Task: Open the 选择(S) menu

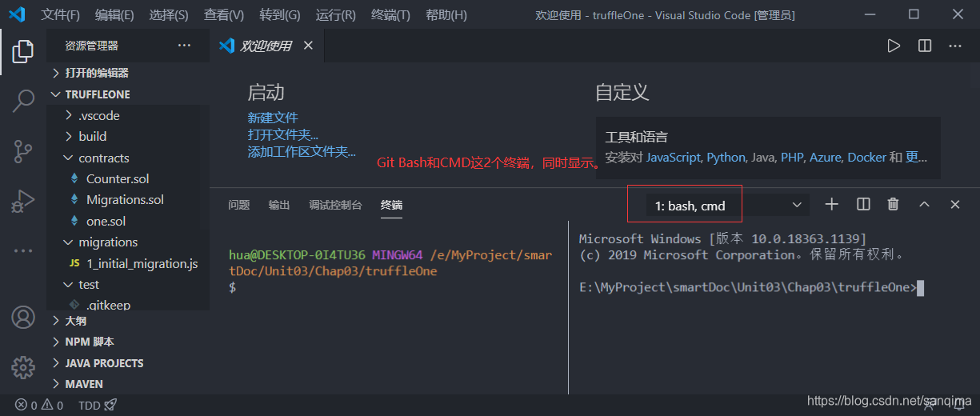Action: (169, 15)
